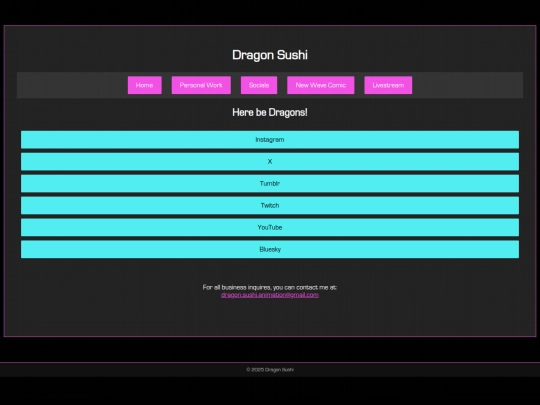Click the dragon.sushi.animation@gmail.com email link

pos(270,295)
